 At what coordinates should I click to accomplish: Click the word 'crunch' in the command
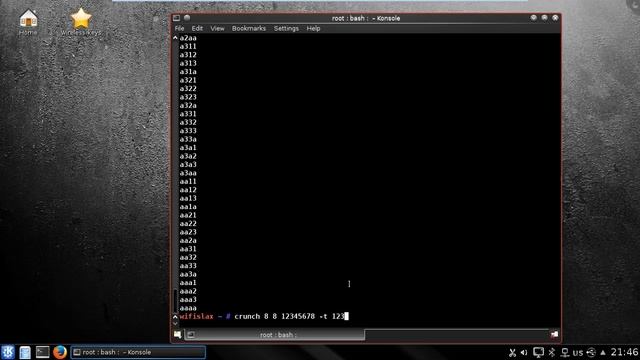tap(247, 316)
